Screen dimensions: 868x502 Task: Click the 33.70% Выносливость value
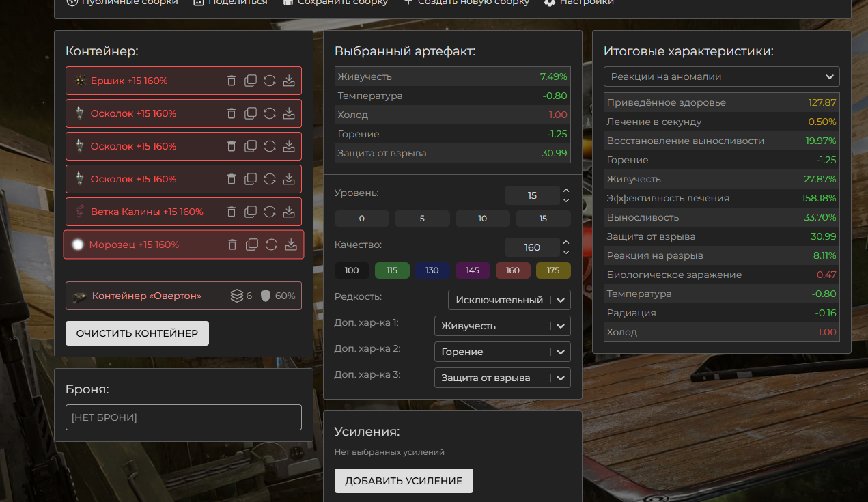[820, 217]
